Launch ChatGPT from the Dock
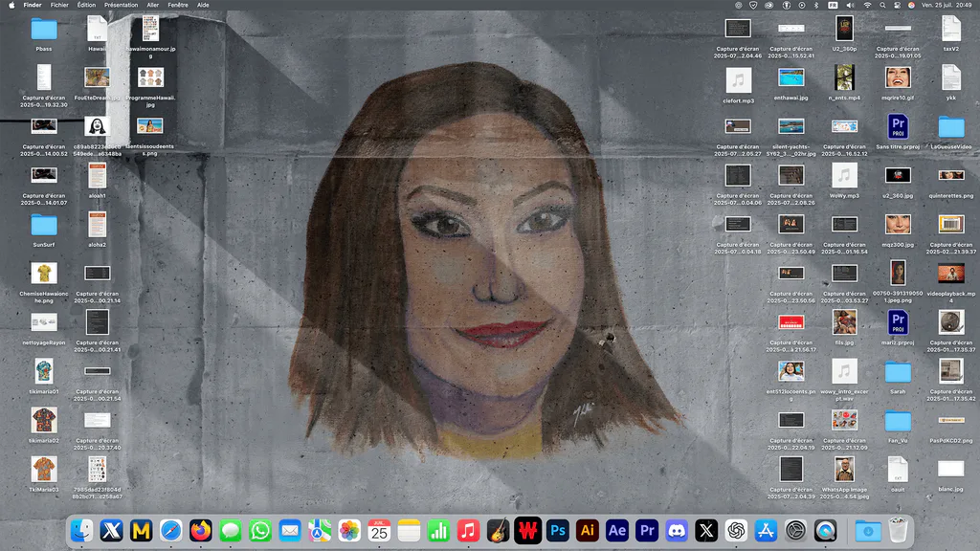The width and height of the screenshot is (980, 551). 736,531
